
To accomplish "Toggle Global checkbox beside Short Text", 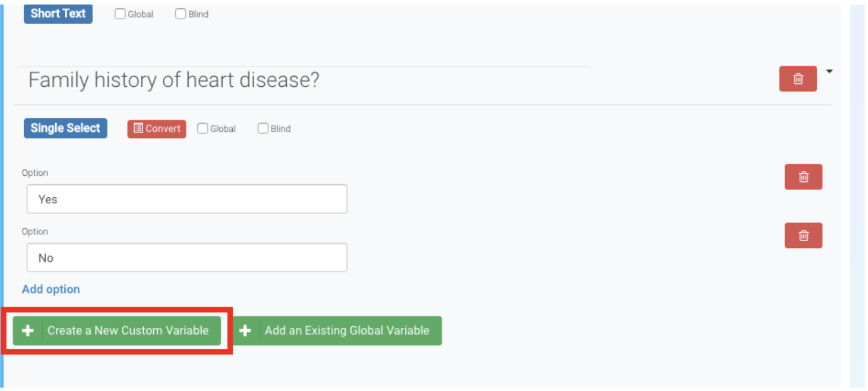I will 120,14.
